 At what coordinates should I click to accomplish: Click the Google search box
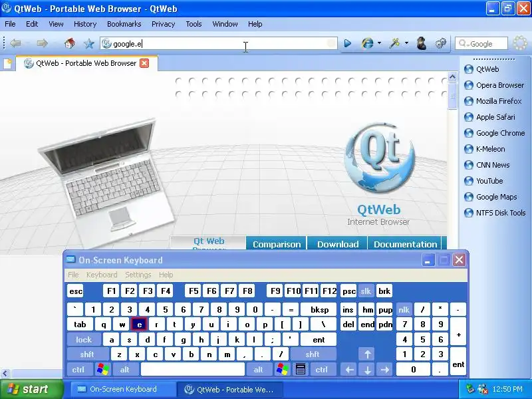click(x=481, y=43)
